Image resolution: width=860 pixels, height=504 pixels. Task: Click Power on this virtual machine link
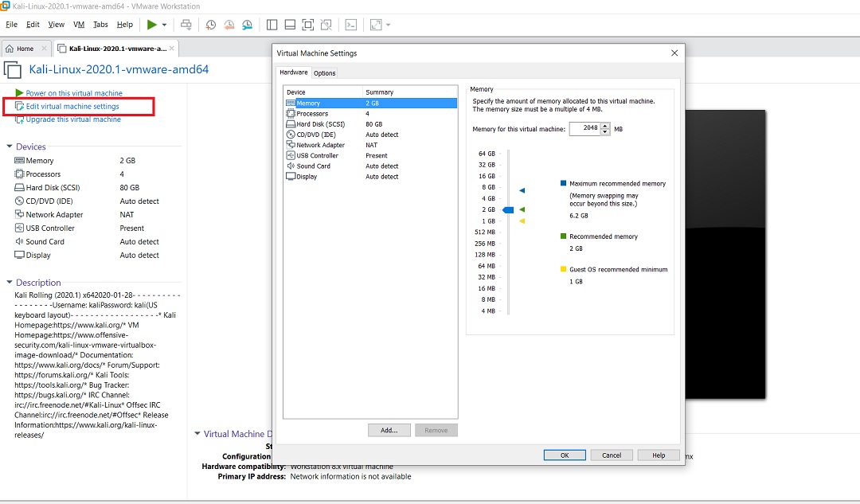pos(74,93)
